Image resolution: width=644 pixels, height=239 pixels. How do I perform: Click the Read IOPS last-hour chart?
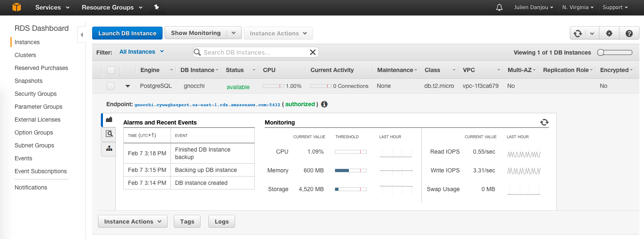(524, 154)
